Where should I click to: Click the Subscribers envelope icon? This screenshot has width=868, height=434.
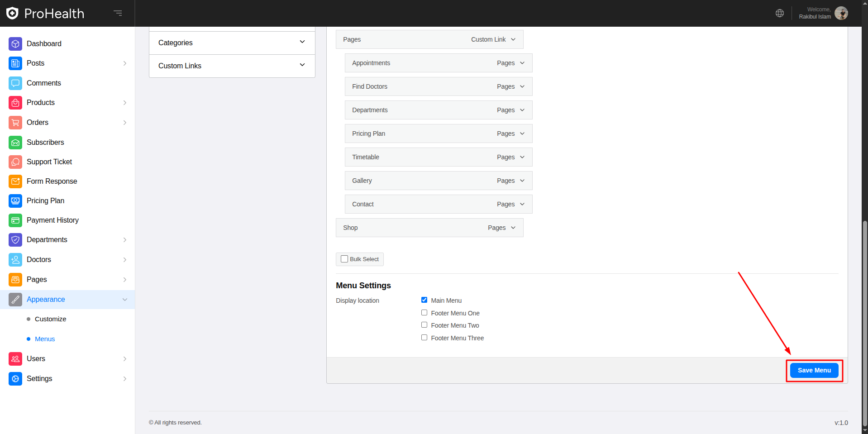pos(15,143)
